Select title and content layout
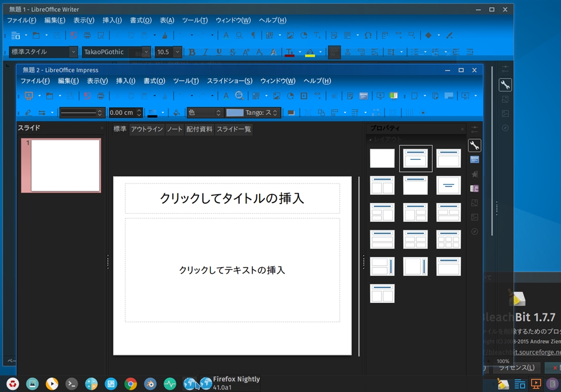Image resolution: width=561 pixels, height=392 pixels. tap(449, 158)
